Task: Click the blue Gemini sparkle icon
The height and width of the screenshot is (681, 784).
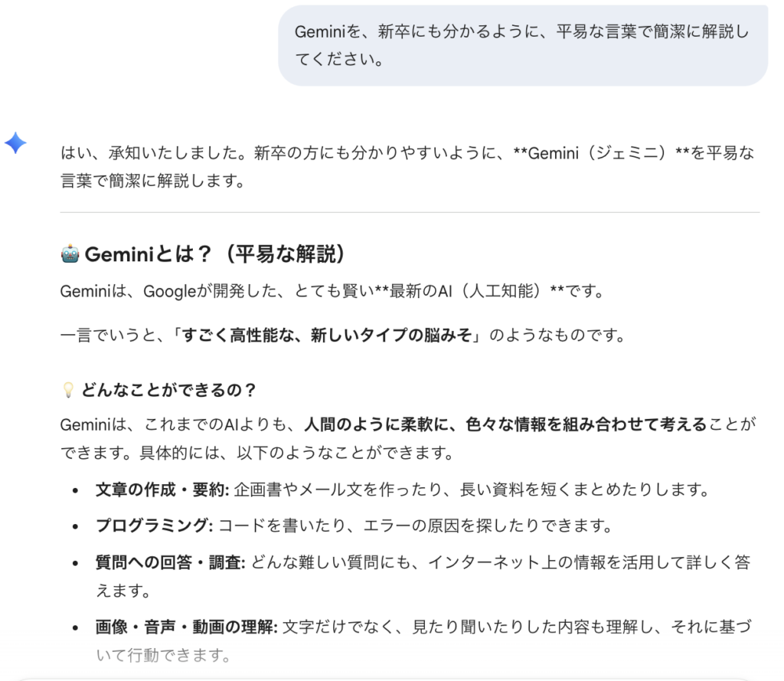Action: 16,142
